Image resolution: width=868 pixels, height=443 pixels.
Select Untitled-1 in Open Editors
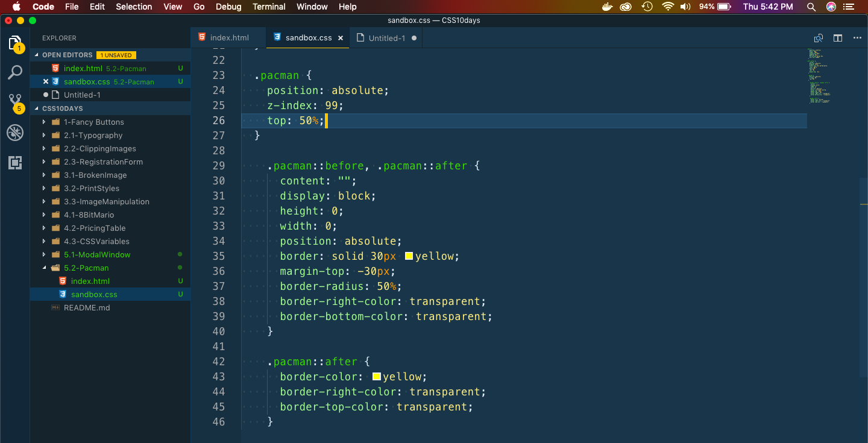[x=110, y=95]
